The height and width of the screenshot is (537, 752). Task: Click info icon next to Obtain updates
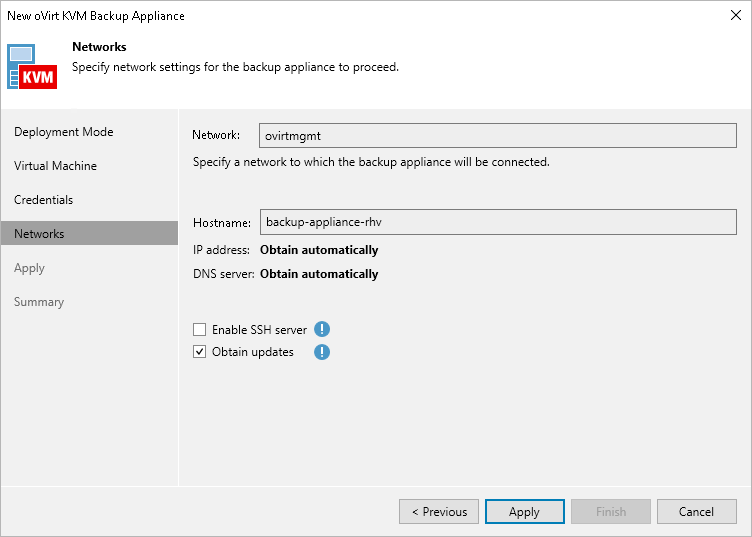coord(322,352)
